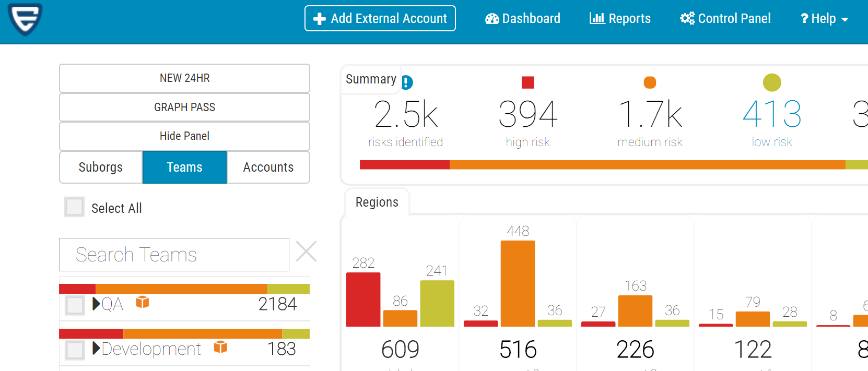
Task: Click the red bar labeled 282
Action: pos(363,300)
